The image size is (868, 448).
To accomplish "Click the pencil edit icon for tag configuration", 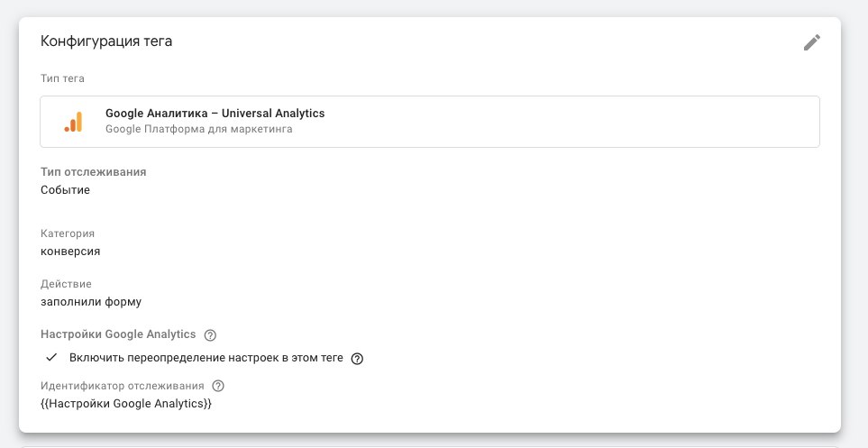I will coord(811,42).
